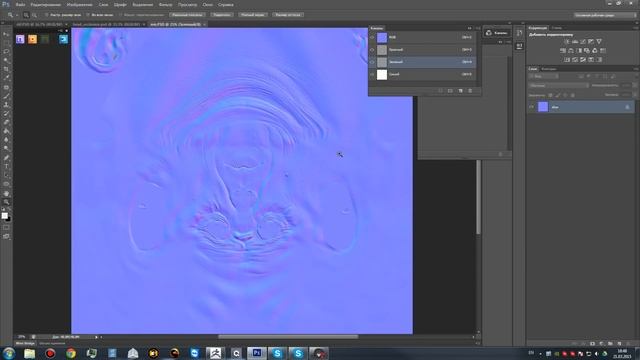Open Channels panel options menu
The width and height of the screenshot is (640, 360).
pos(478,28)
